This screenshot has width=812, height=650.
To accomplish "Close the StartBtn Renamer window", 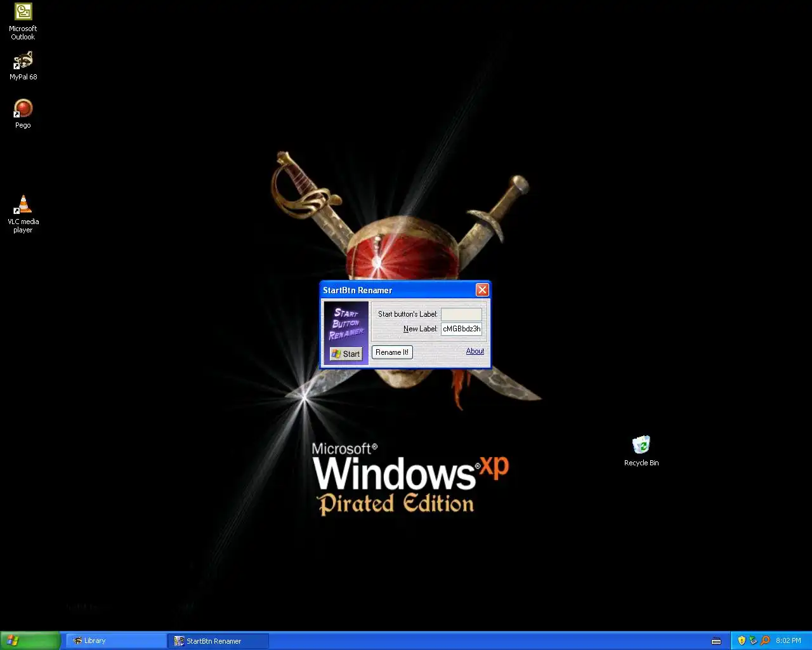I will click(482, 290).
